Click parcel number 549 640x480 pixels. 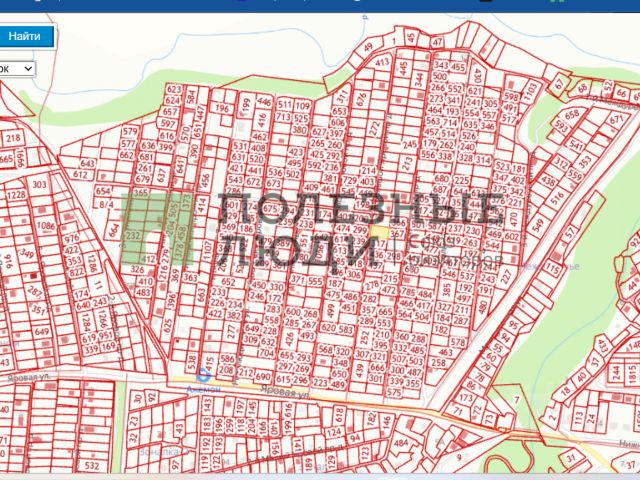point(538,226)
